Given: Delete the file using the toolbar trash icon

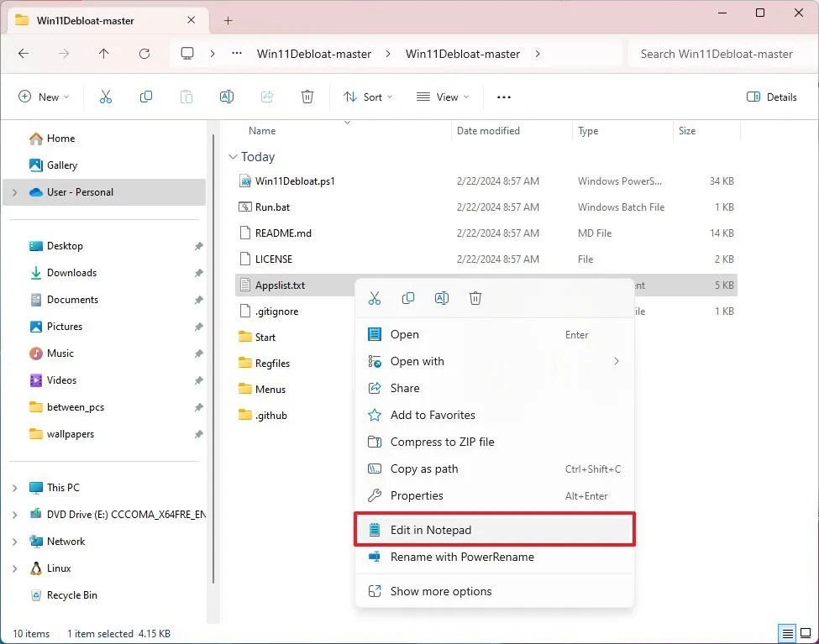Looking at the screenshot, I should pyautogui.click(x=307, y=97).
